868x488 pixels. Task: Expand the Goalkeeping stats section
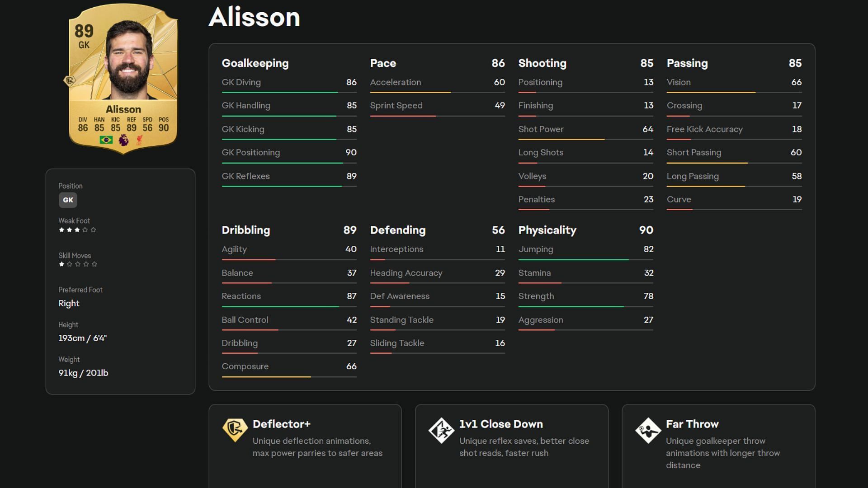click(255, 62)
